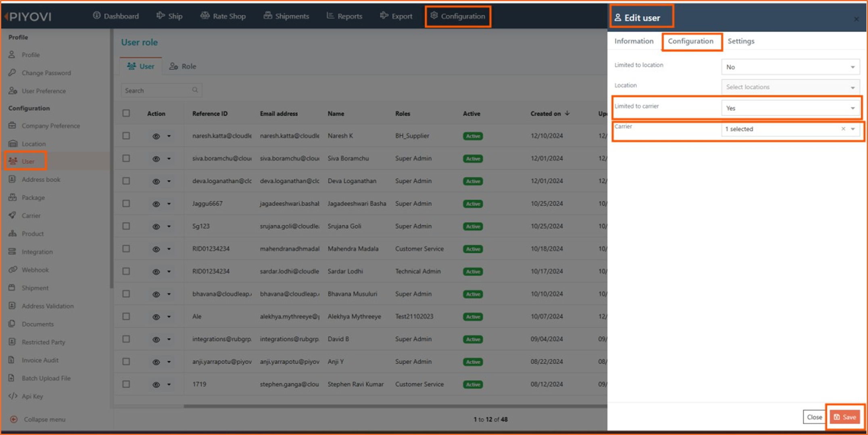
Task: Check the Stephen Ravi Kumar row checkbox
Action: coord(126,384)
